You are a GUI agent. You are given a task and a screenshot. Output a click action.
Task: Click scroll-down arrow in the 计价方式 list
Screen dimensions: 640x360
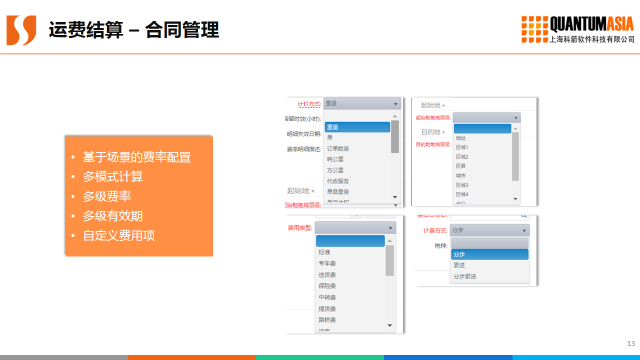(x=395, y=197)
